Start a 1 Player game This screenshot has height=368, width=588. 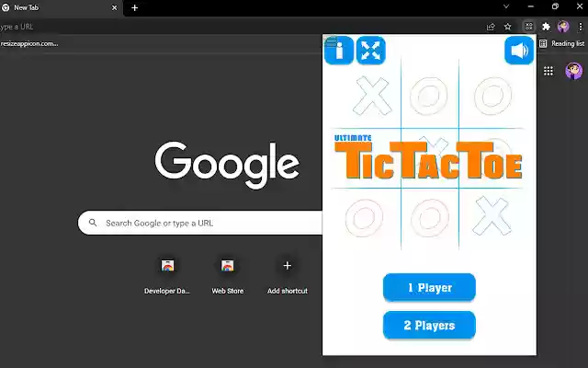[429, 288]
